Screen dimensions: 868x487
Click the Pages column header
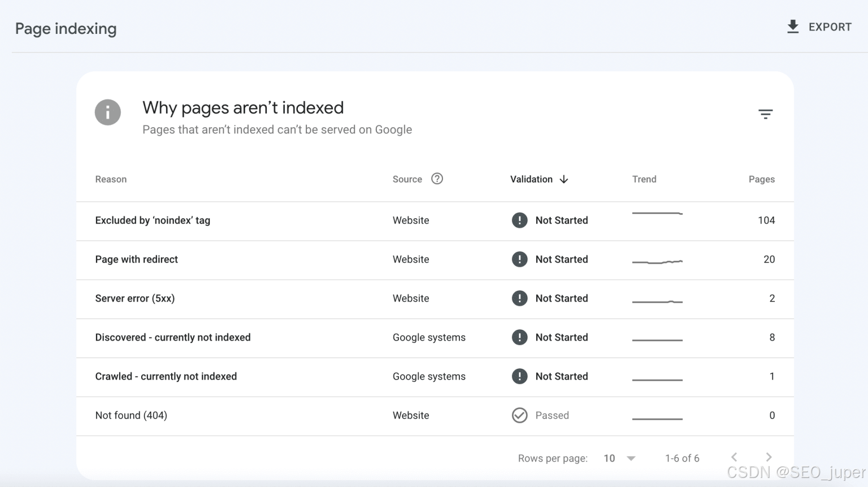[761, 179]
